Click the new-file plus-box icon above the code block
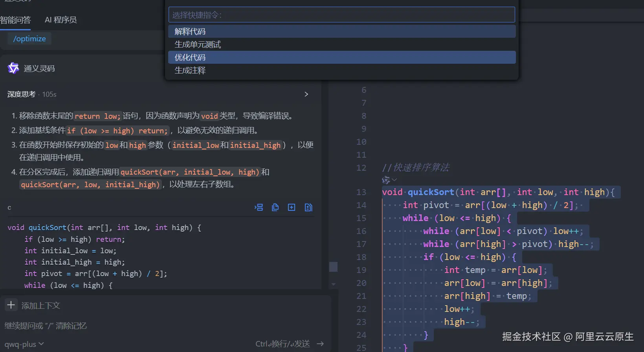Screen dimensions: 644x352 [292, 207]
